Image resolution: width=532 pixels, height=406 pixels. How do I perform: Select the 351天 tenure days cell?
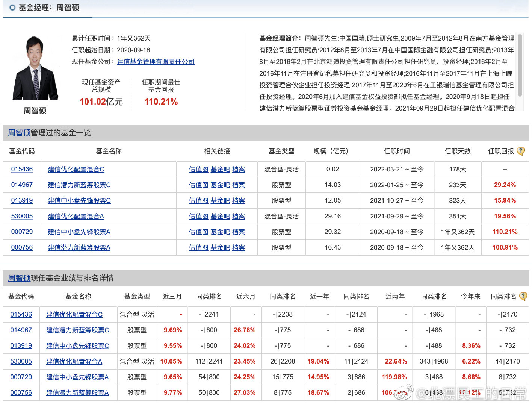click(x=458, y=216)
